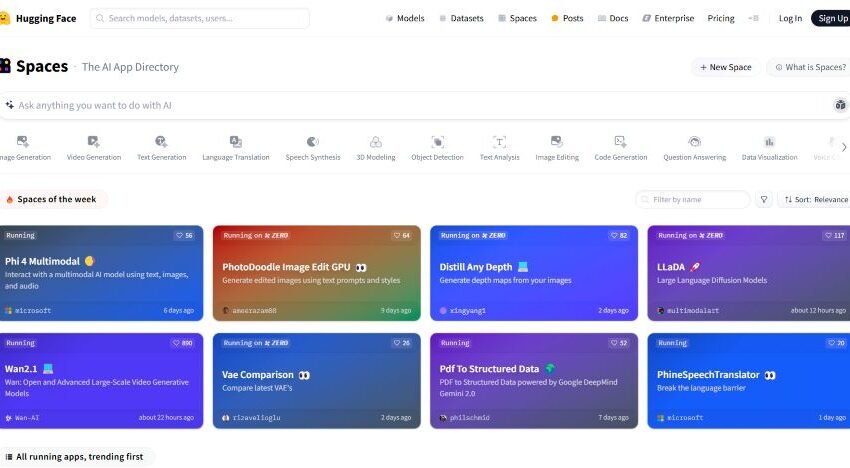
Task: Click the Filter by name field
Action: [693, 200]
